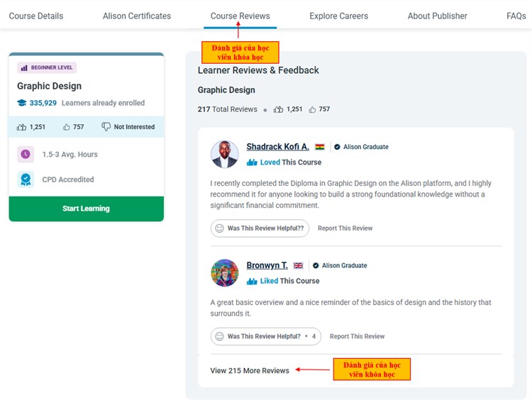Image resolution: width=532 pixels, height=400 pixels.
Task: Click the single thumbs-up icon in the sidebar card
Action: 67,127
